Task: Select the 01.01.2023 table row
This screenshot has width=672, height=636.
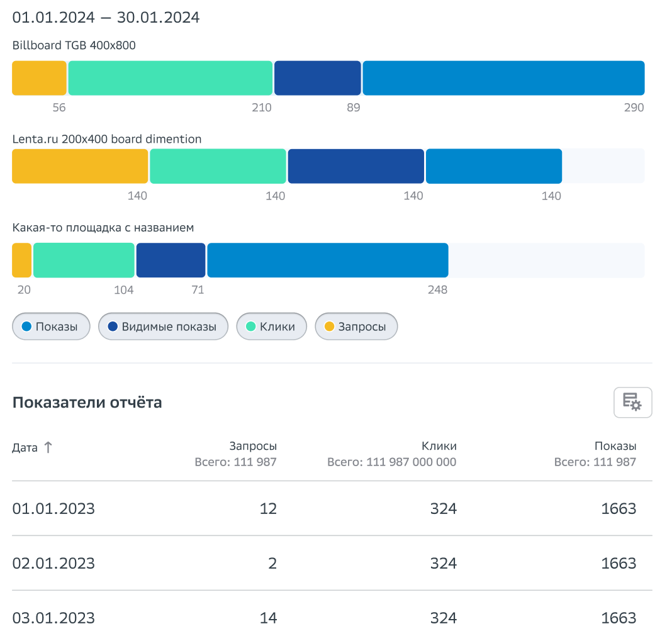Action: click(x=332, y=508)
